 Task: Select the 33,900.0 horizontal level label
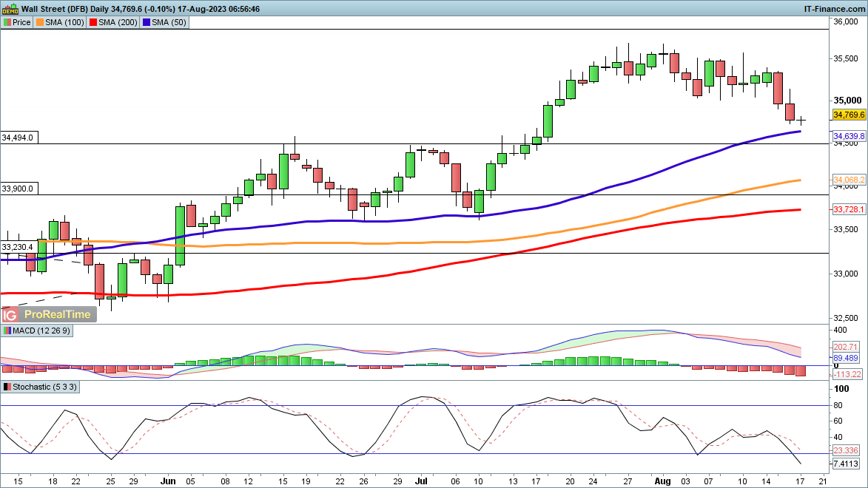coord(18,189)
